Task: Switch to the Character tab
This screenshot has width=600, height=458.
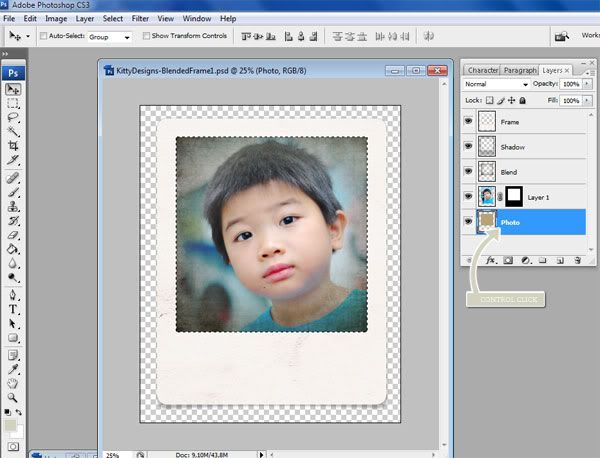Action: (x=482, y=70)
